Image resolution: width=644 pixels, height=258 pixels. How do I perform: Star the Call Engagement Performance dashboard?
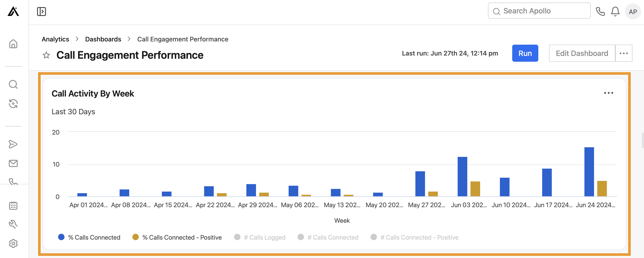[x=46, y=55]
